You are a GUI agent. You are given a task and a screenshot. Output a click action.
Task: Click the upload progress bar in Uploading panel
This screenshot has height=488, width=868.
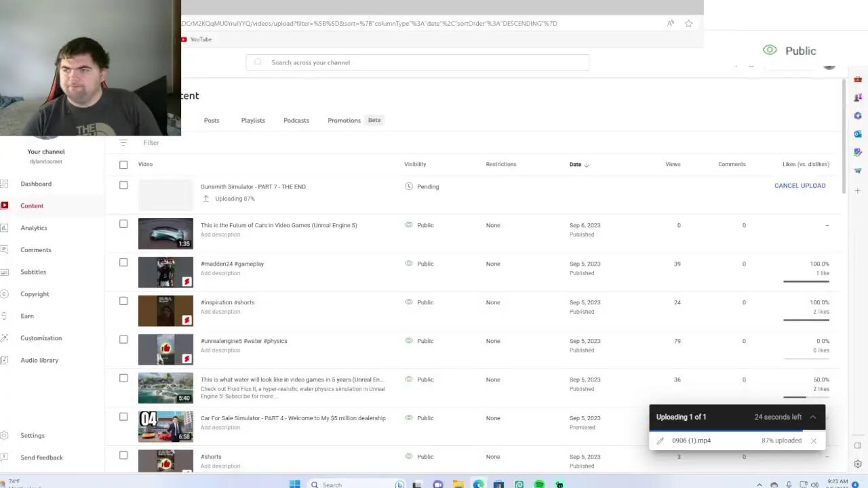point(737,430)
